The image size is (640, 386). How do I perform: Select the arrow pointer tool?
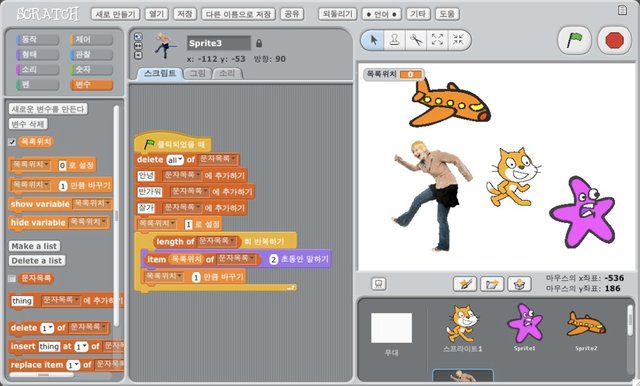(373, 40)
